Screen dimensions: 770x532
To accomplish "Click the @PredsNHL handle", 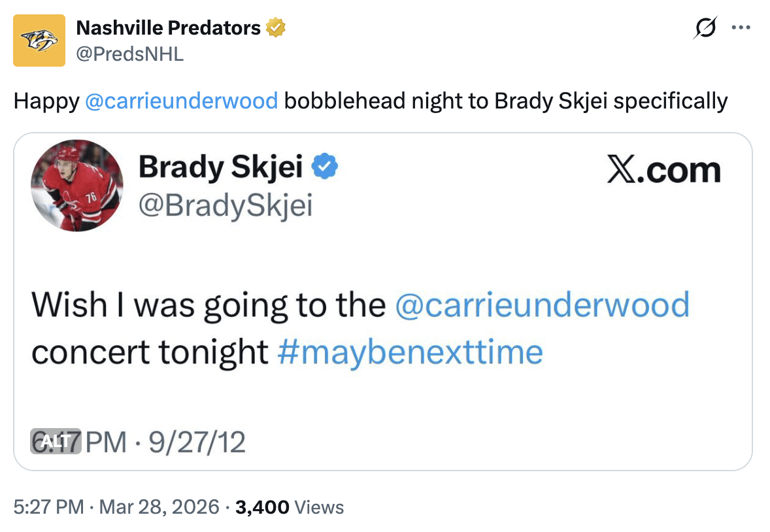I will click(x=129, y=55).
